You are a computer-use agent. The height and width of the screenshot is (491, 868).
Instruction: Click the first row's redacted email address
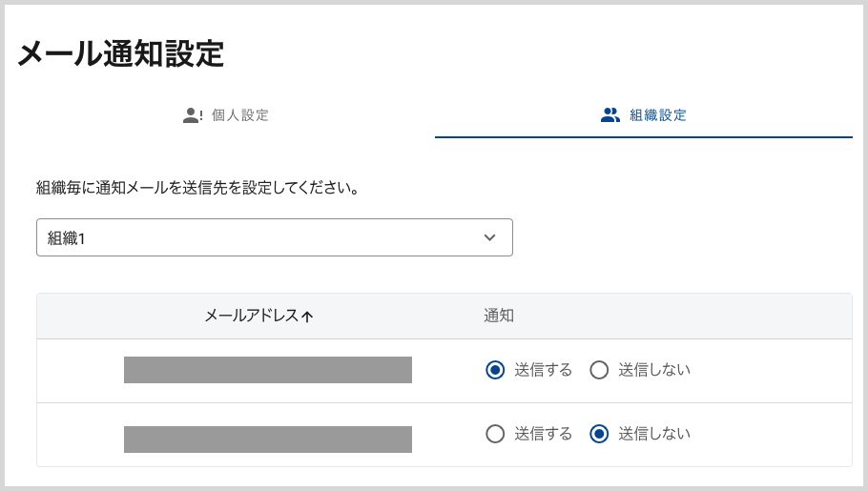(x=267, y=370)
